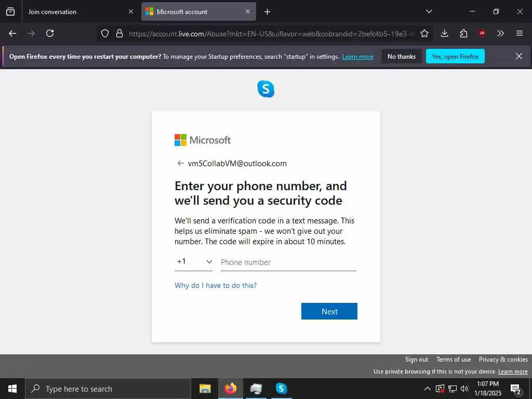Open the monitor app taskbar icon
532x399 pixels.
(256, 389)
